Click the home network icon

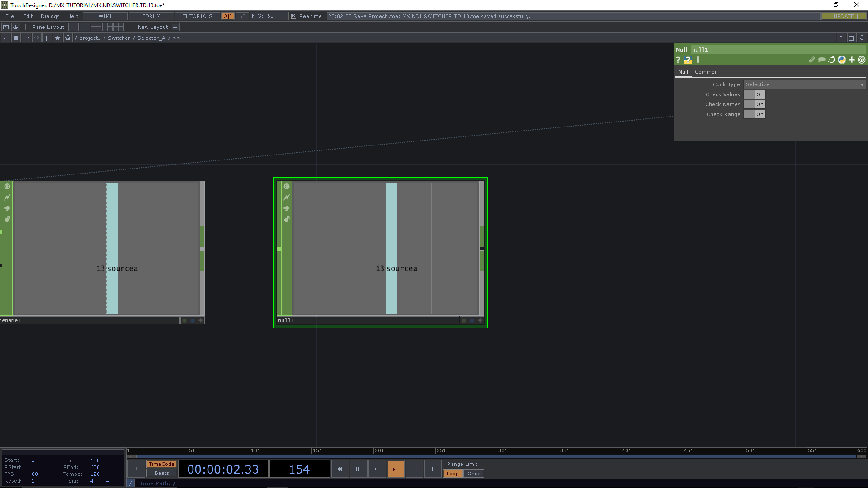pyautogui.click(x=68, y=38)
